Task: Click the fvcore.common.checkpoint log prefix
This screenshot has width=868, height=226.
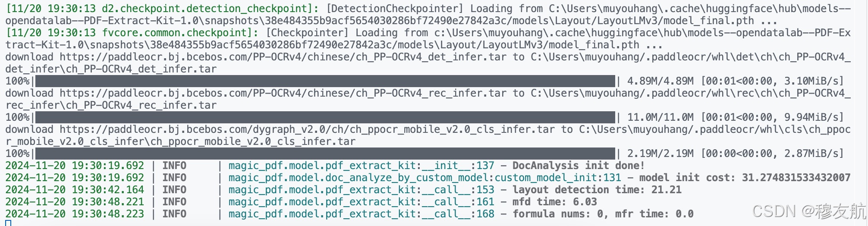Action: click(132, 33)
